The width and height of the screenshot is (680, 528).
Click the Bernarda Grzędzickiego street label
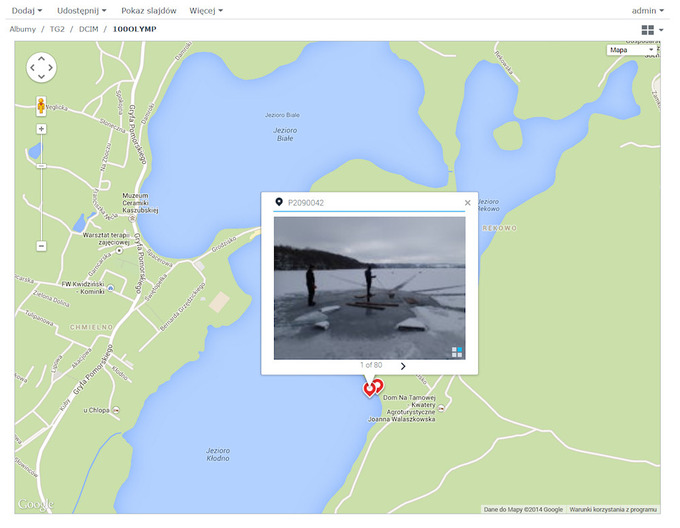[183, 306]
